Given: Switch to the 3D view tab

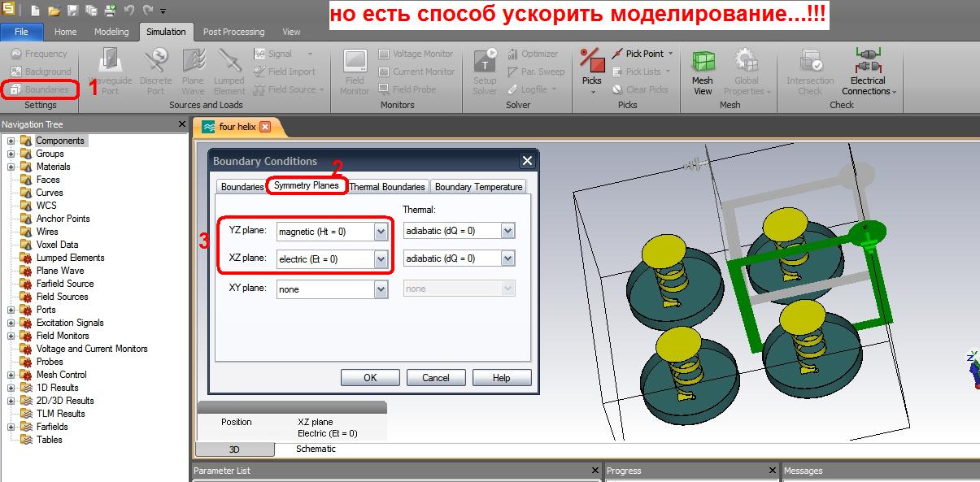Looking at the screenshot, I should pos(234,449).
